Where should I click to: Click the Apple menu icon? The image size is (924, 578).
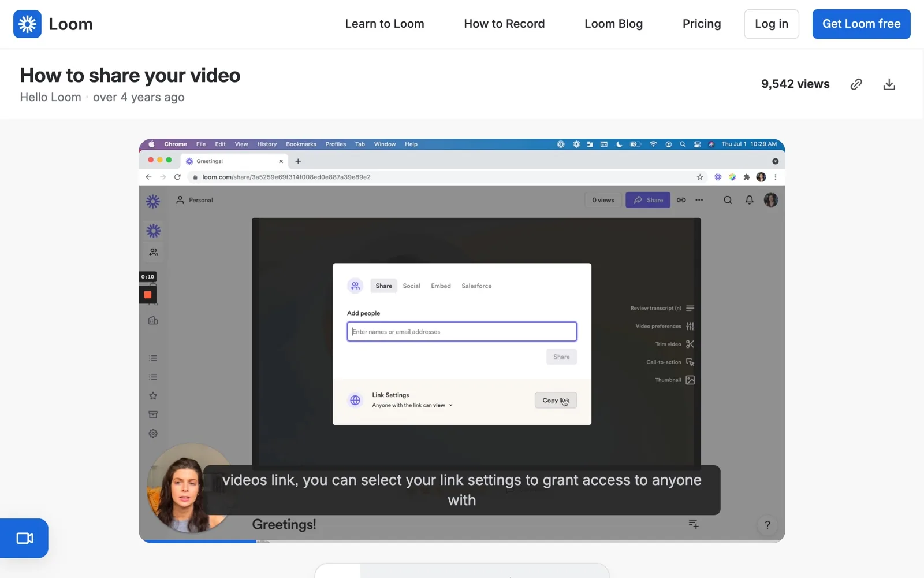tap(151, 144)
